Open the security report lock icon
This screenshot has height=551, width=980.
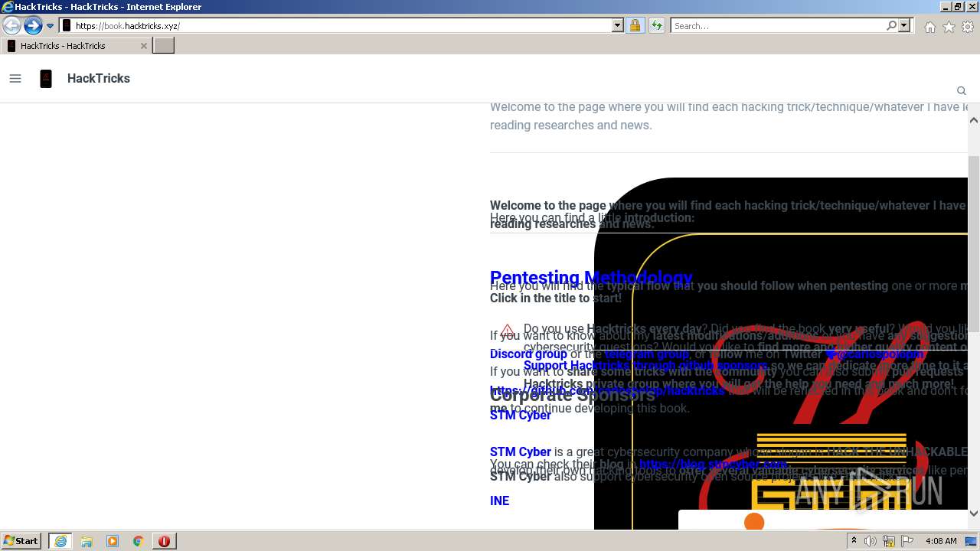[635, 25]
